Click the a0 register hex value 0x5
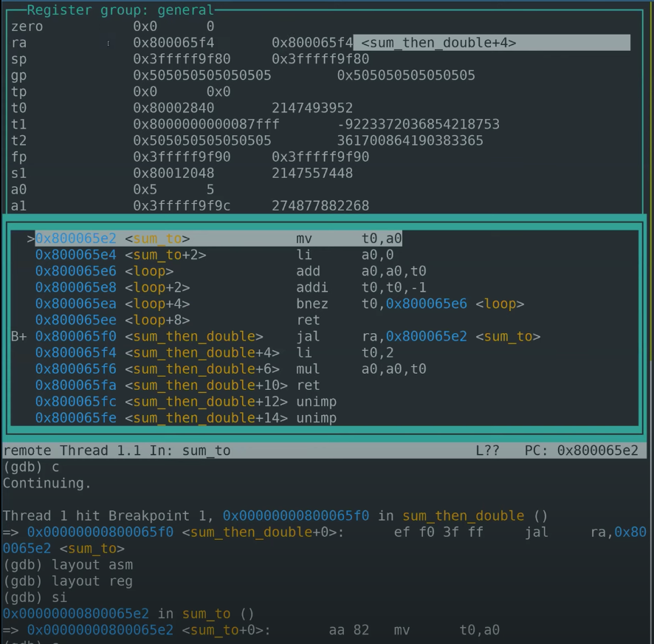The width and height of the screenshot is (654, 644). coord(145,189)
